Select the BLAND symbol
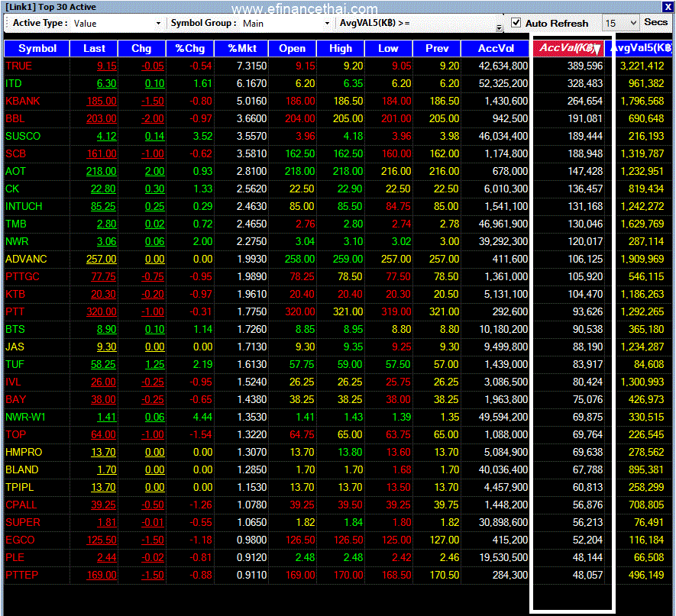The width and height of the screenshot is (676, 616). (x=22, y=469)
